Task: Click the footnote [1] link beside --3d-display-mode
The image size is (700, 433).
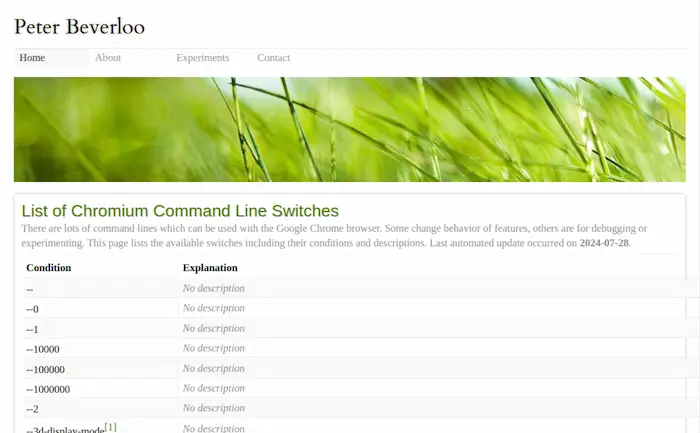Action: coord(111,427)
